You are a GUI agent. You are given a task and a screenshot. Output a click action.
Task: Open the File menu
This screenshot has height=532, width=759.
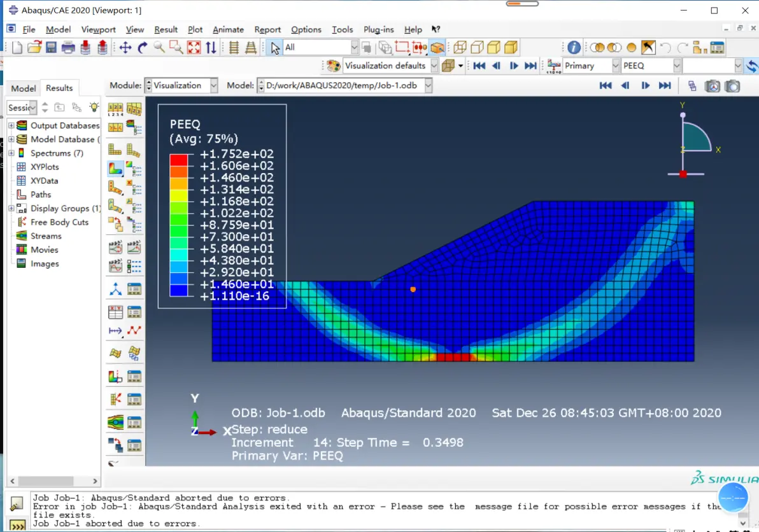[29, 29]
